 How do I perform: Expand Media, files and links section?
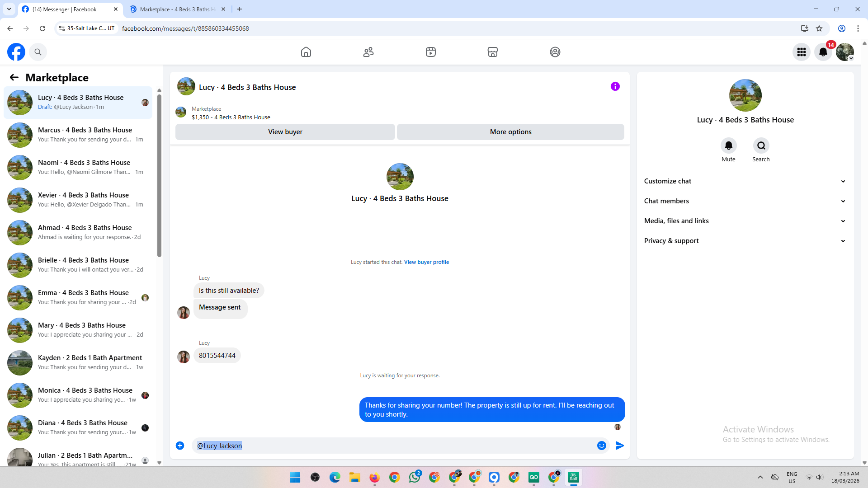[745, 221]
